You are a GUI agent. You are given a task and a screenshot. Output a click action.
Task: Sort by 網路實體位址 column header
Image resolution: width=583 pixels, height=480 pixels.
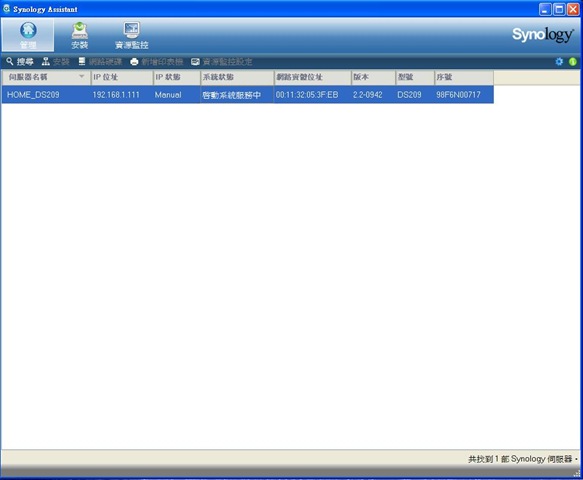313,77
